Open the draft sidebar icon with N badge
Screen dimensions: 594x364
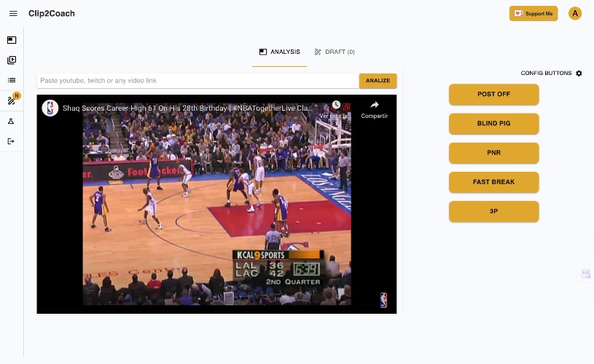[x=12, y=100]
